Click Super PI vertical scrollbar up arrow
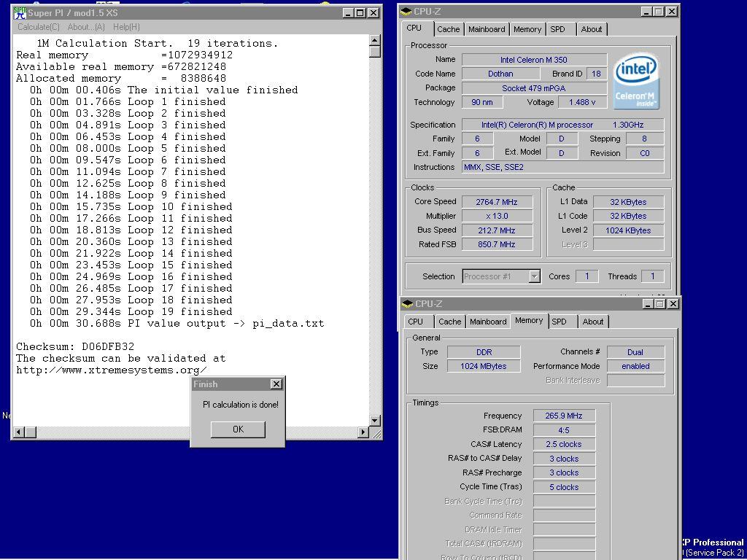The height and width of the screenshot is (560, 747). tap(375, 41)
